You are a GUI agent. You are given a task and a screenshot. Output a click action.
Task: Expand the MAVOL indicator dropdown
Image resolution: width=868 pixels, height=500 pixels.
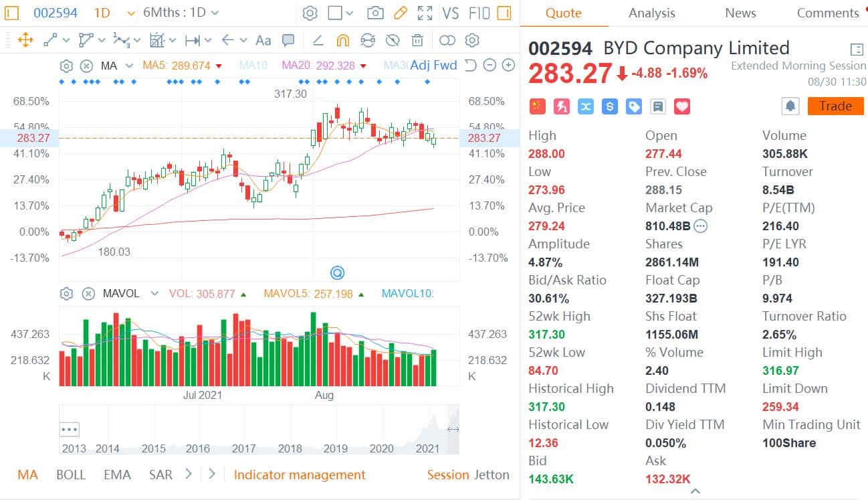[154, 293]
